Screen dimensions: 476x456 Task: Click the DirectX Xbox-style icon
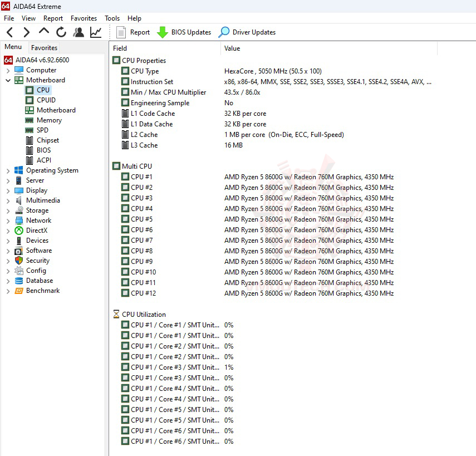tap(19, 231)
